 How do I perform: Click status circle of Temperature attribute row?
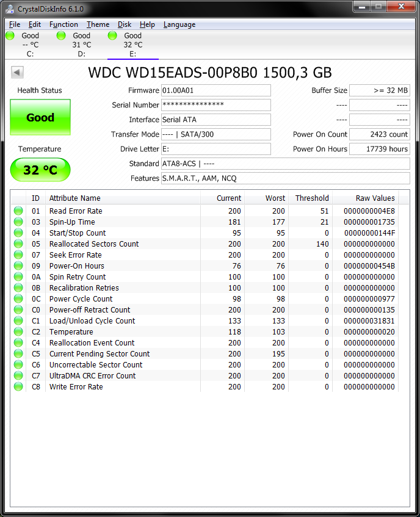pos(18,331)
